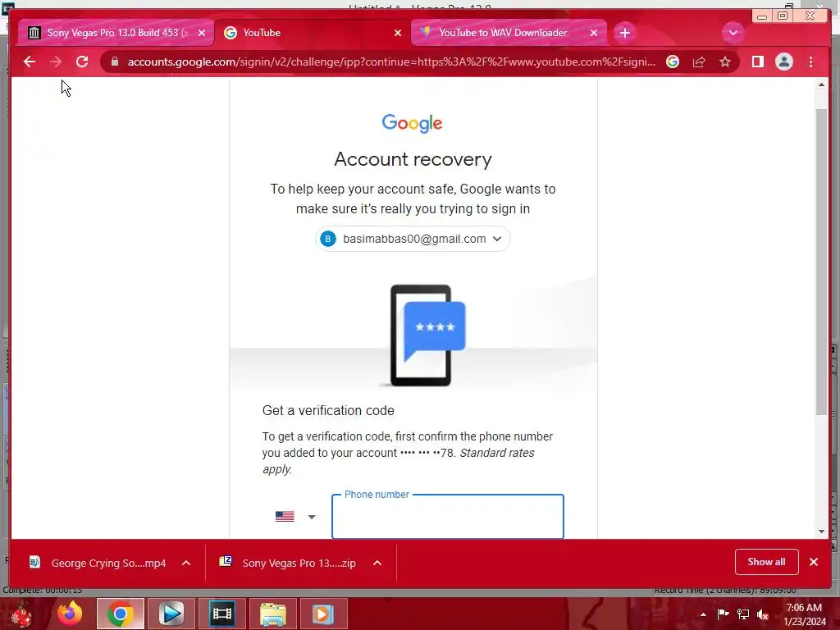The height and width of the screenshot is (630, 840).
Task: Open the orange media player taskbar icon
Action: pyautogui.click(x=323, y=614)
